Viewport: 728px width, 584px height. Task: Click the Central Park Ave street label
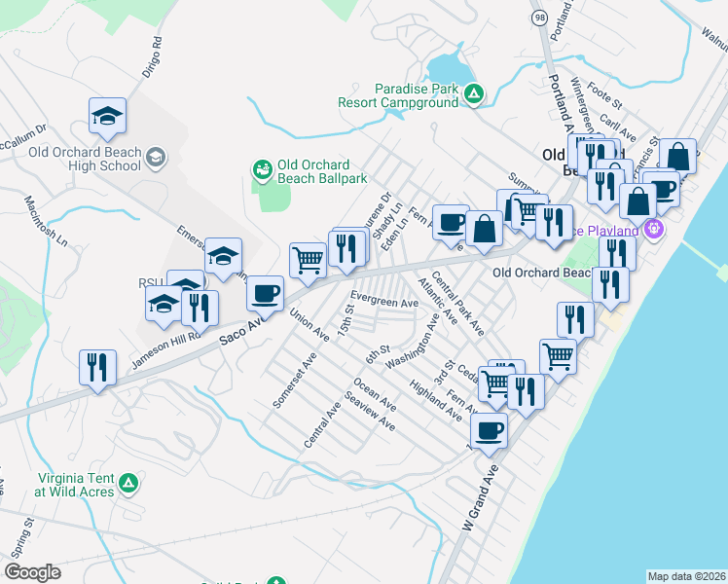click(x=457, y=303)
